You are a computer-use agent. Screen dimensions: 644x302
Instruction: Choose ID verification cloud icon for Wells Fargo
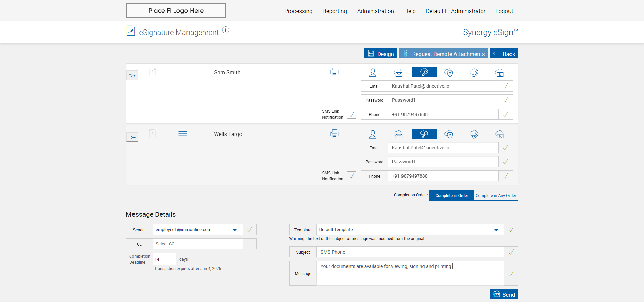point(499,134)
